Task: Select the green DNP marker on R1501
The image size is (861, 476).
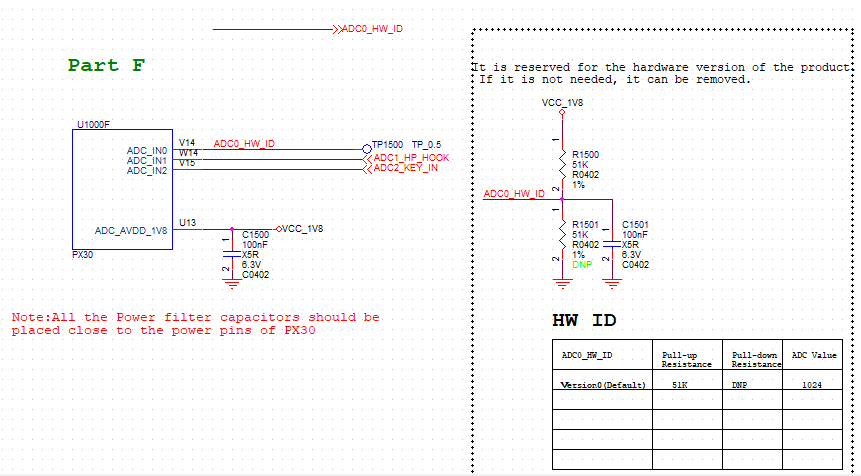Action: coord(582,265)
